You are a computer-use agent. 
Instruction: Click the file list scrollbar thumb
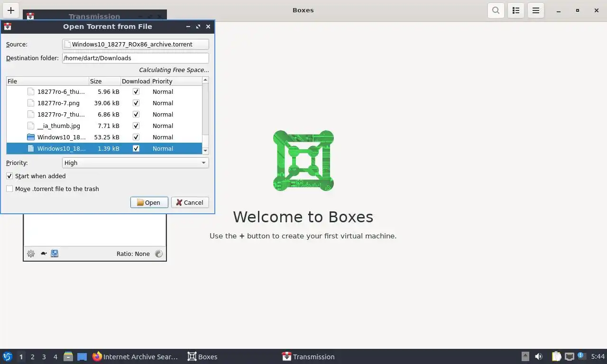tap(205, 110)
